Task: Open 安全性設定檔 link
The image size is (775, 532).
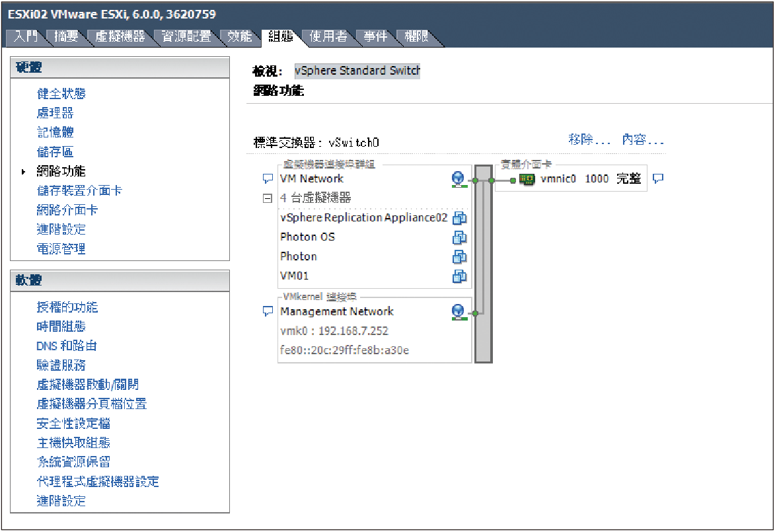Action: pyautogui.click(x=73, y=423)
